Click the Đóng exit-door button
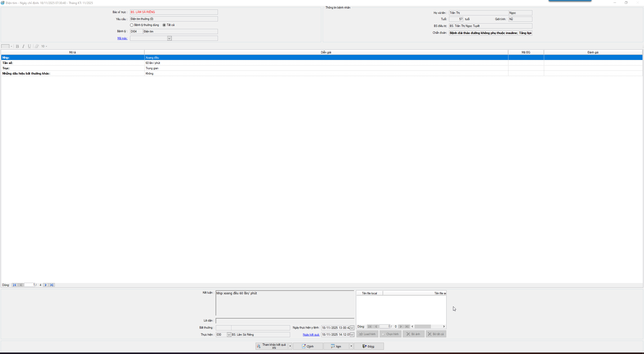The image size is (644, 354). [369, 346]
